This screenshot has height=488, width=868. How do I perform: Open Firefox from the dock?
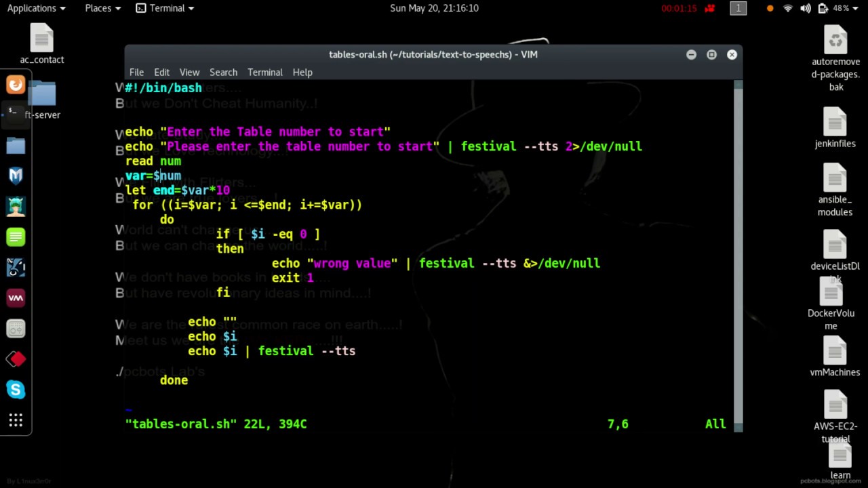(x=16, y=84)
